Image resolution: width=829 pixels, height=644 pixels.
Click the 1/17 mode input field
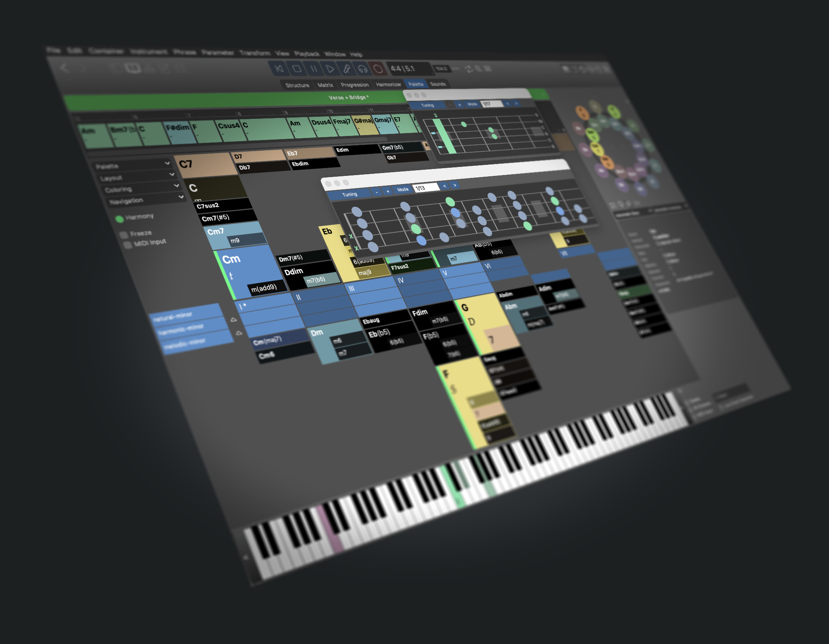coord(491,104)
